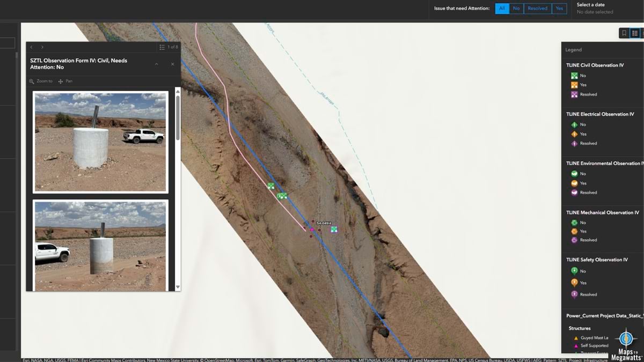Open the bookmarks widget
The width and height of the screenshot is (644, 362).
[624, 33]
